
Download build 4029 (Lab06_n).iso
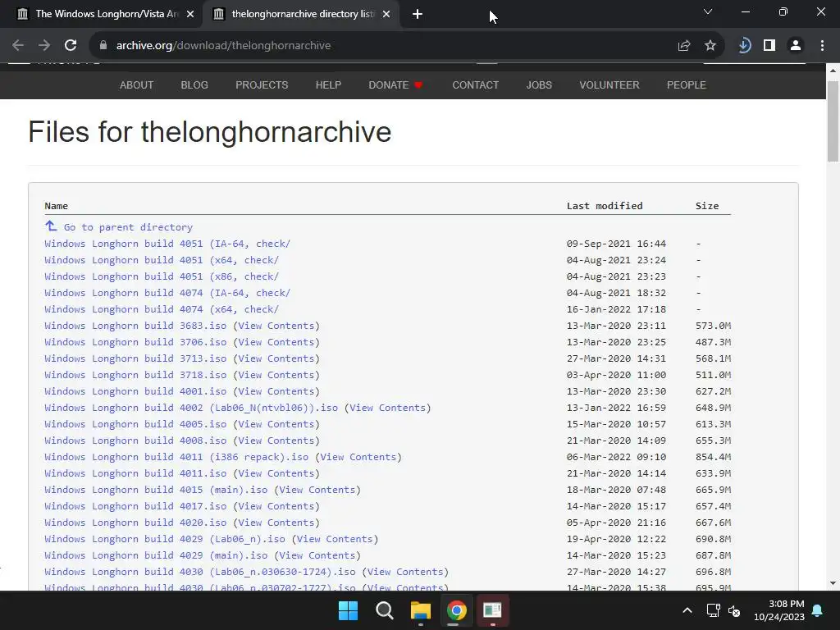coord(164,539)
